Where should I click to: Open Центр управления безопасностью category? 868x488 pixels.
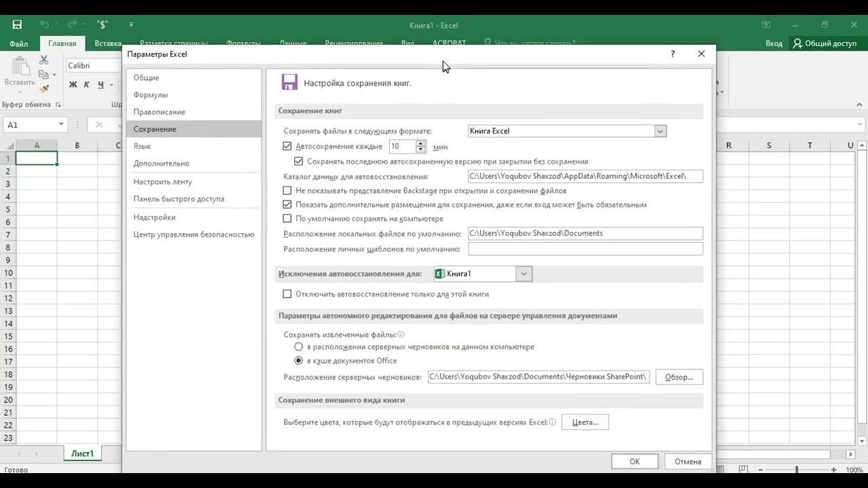click(x=194, y=235)
